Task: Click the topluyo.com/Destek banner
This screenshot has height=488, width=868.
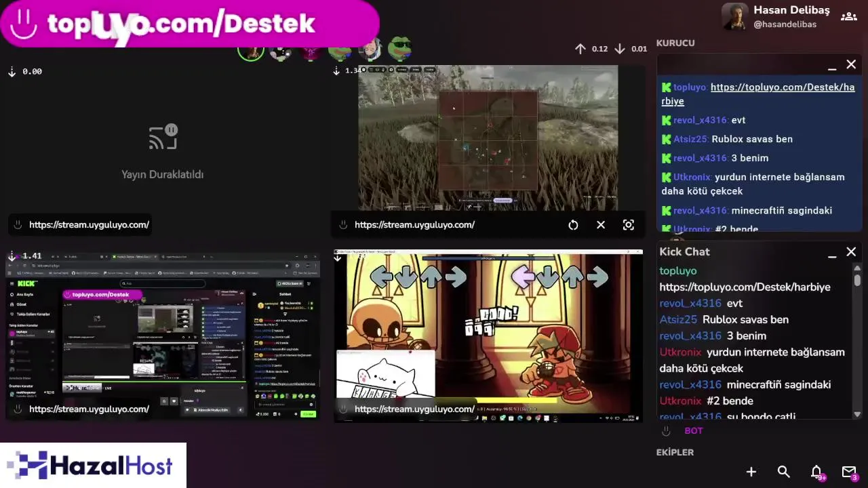Action: click(x=190, y=24)
